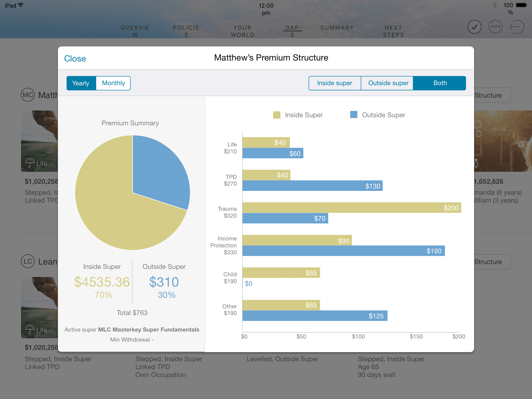Open the Your World tab

(x=242, y=31)
